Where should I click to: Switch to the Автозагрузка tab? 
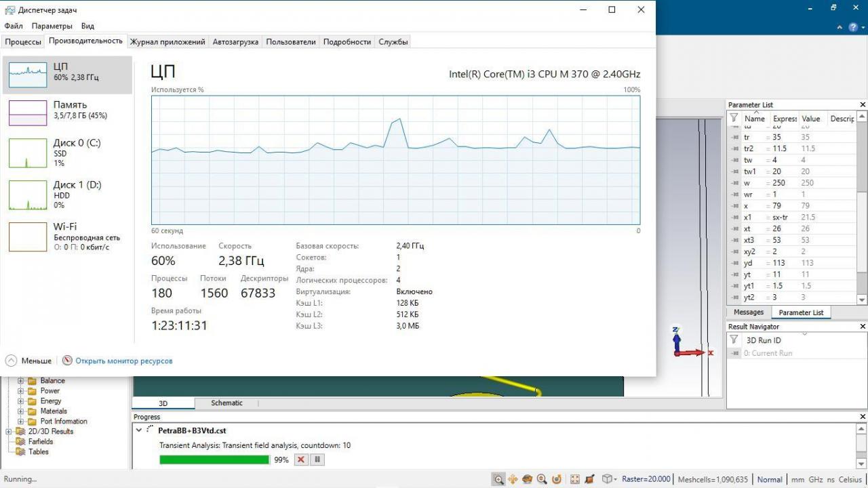click(235, 41)
